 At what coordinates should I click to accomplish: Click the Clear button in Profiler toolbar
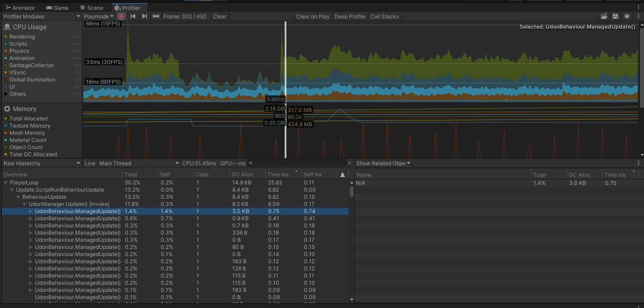click(220, 16)
